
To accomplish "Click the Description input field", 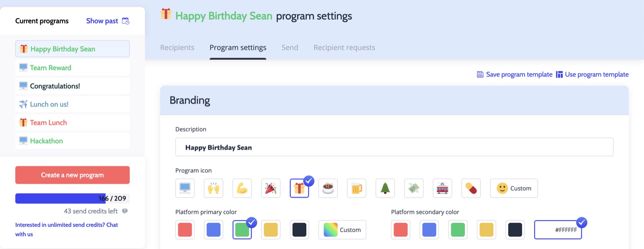I will click(x=394, y=147).
